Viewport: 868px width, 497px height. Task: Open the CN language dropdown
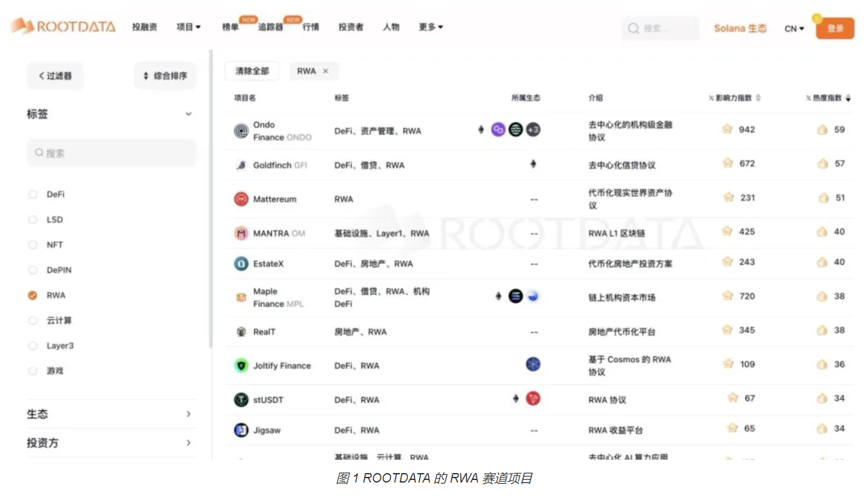pyautogui.click(x=794, y=28)
